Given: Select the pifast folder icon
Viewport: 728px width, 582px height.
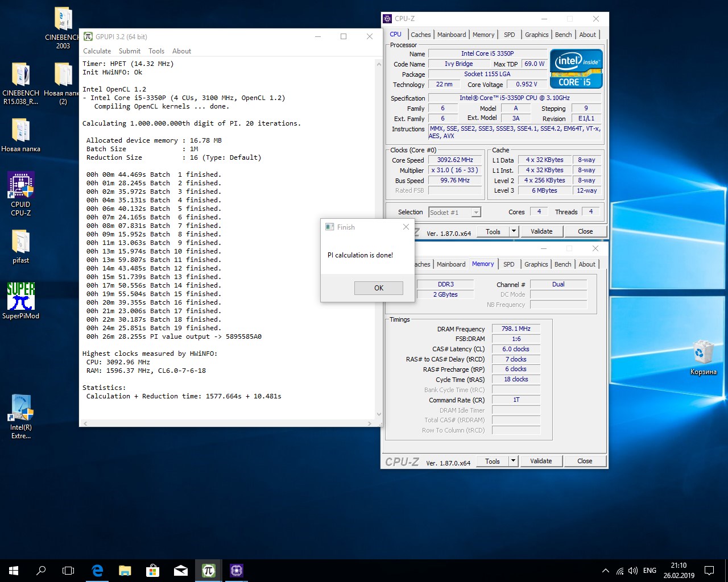Looking at the screenshot, I should (x=21, y=247).
